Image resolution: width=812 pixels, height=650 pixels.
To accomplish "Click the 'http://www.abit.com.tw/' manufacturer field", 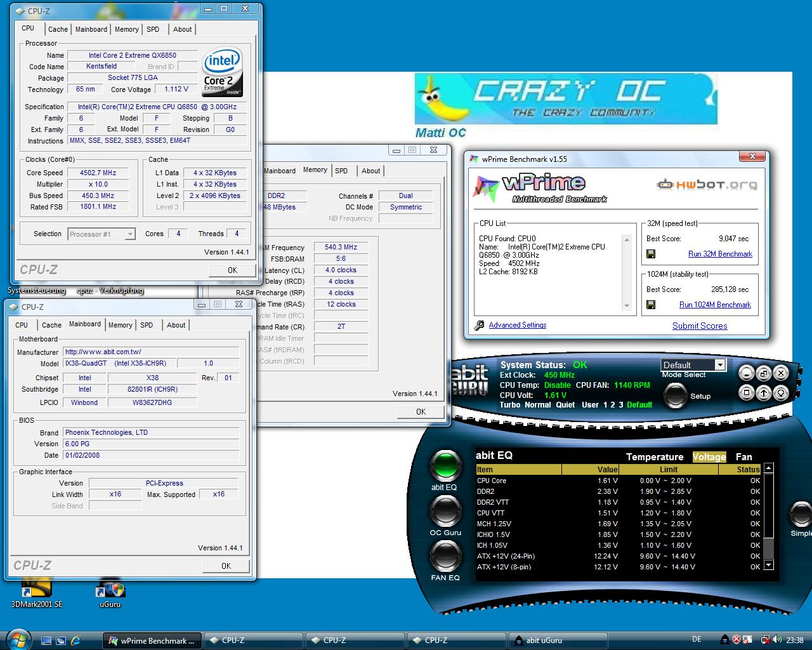I will 152,352.
